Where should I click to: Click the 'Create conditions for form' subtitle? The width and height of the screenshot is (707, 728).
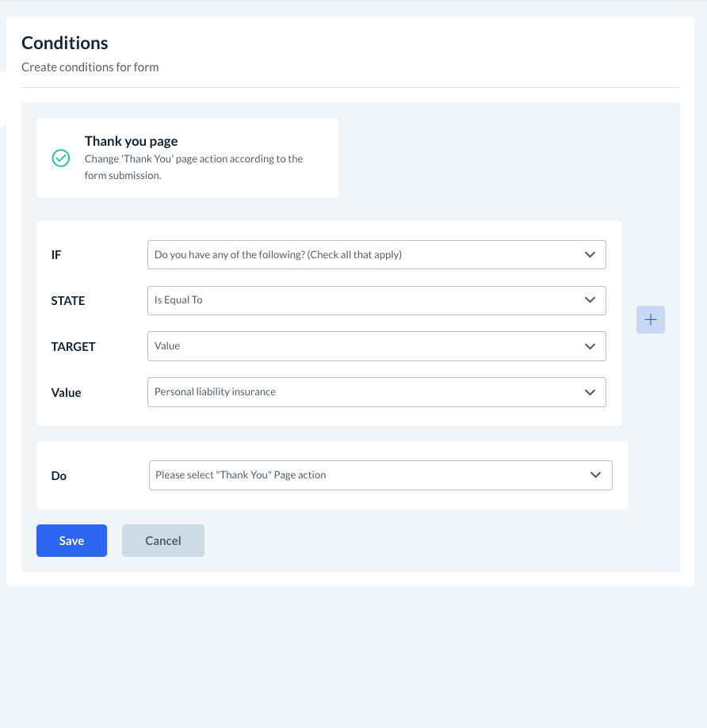pos(90,67)
